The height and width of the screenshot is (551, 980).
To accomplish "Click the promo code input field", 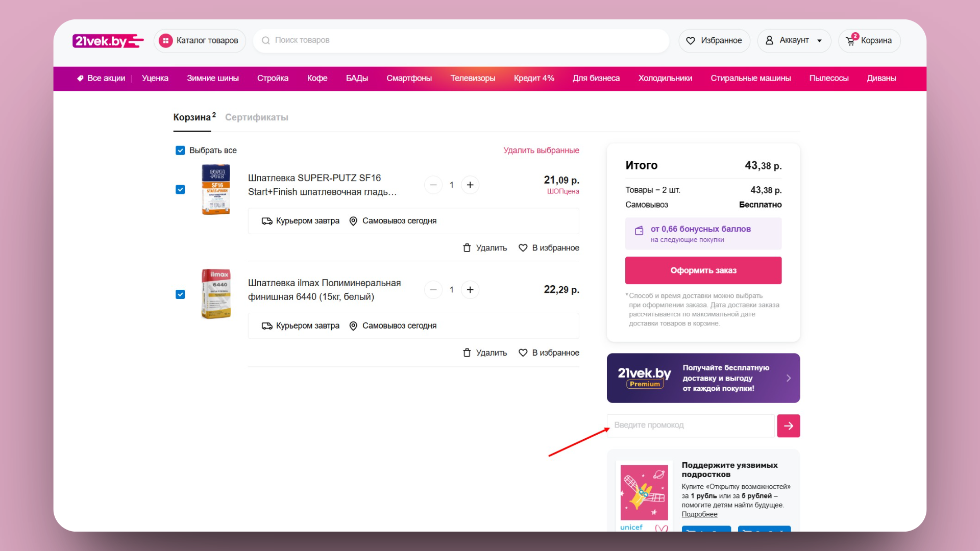I will click(690, 425).
